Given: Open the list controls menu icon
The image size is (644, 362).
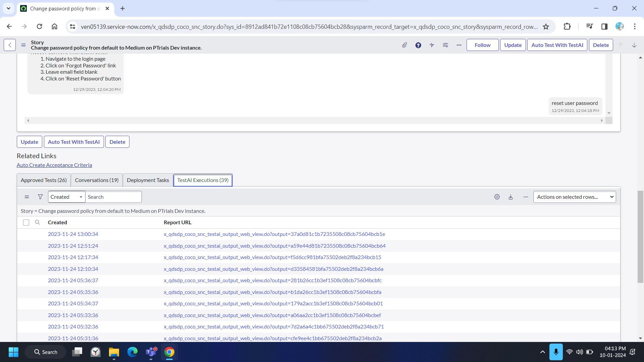Looking at the screenshot, I should 27,197.
